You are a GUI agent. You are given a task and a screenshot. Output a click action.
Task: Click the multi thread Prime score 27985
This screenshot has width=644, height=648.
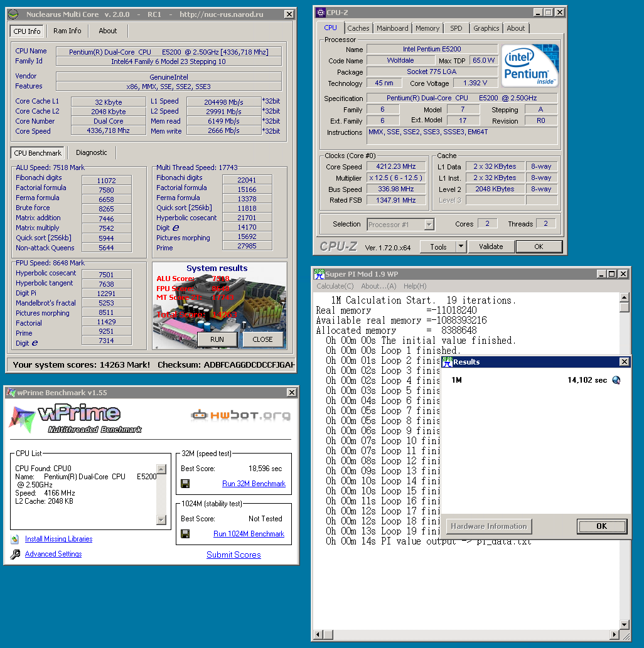pos(247,246)
